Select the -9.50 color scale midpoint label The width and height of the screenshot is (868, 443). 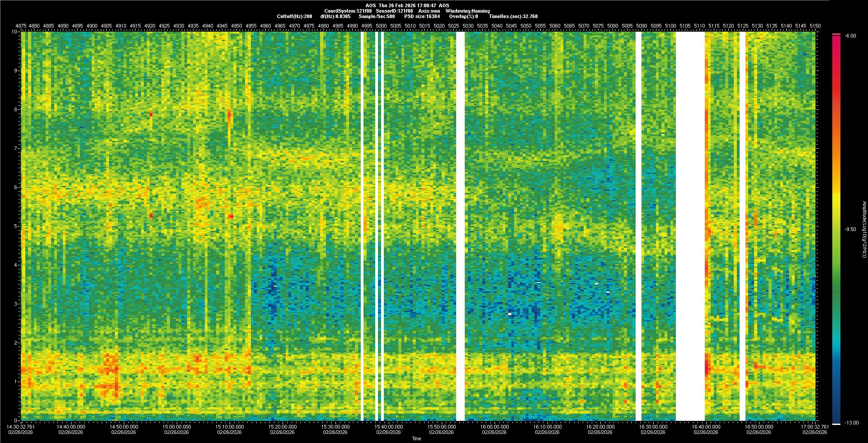click(849, 229)
